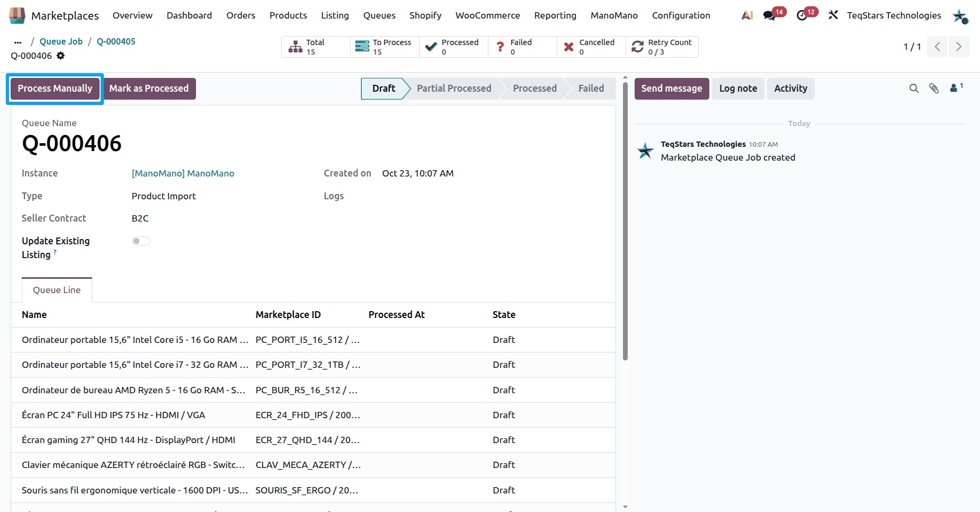
Task: Click the AI assistant icon
Action: tap(747, 15)
